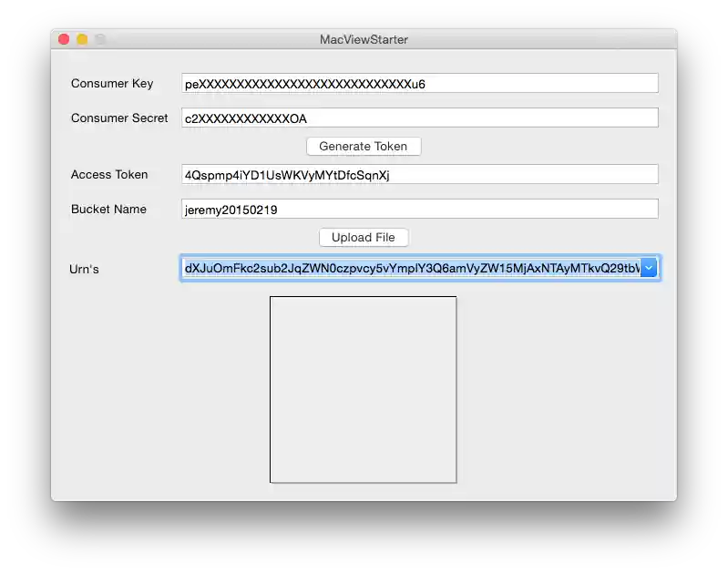
Task: Click into the Consumer Secret field
Action: [x=419, y=118]
